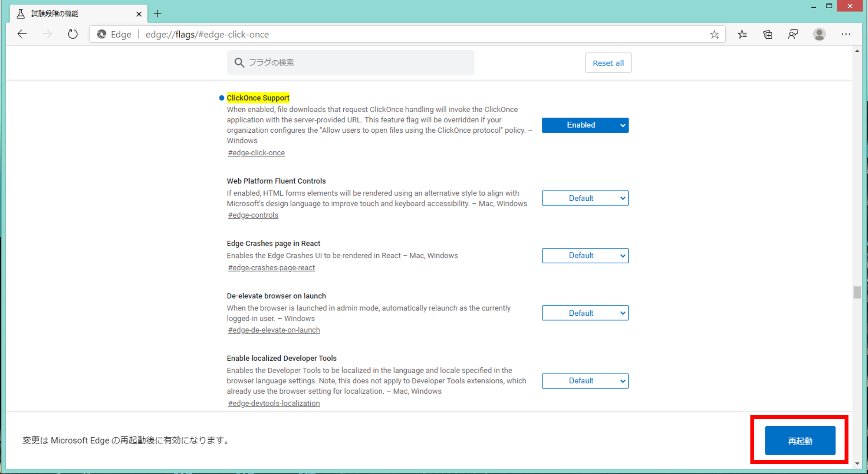This screenshot has height=474, width=868.
Task: Close the 試験段階の機能 tab
Action: (x=139, y=14)
